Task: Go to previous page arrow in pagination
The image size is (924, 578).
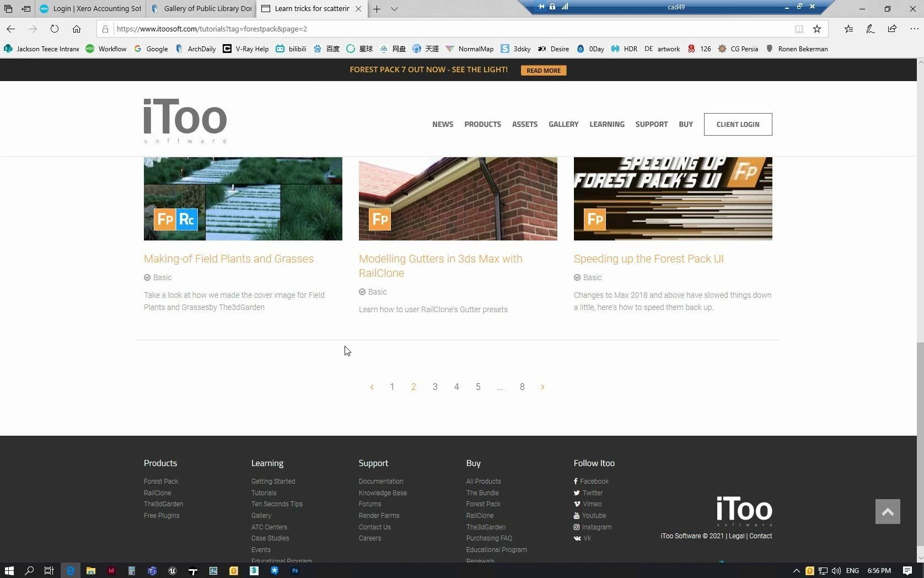Action: pyautogui.click(x=372, y=387)
